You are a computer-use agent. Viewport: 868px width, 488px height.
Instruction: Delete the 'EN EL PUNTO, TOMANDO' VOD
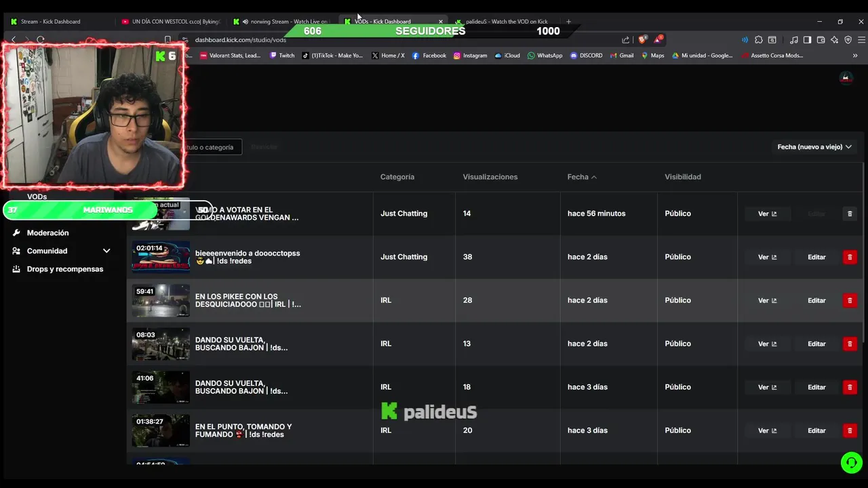[850, 430]
